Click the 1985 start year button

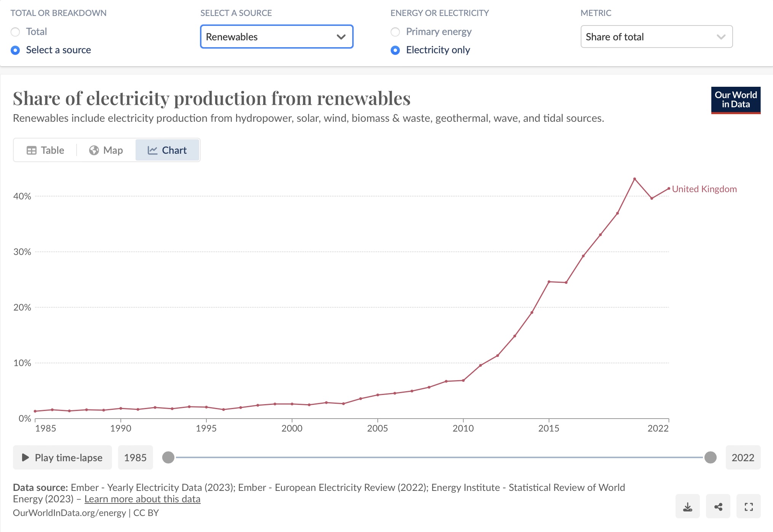(135, 457)
